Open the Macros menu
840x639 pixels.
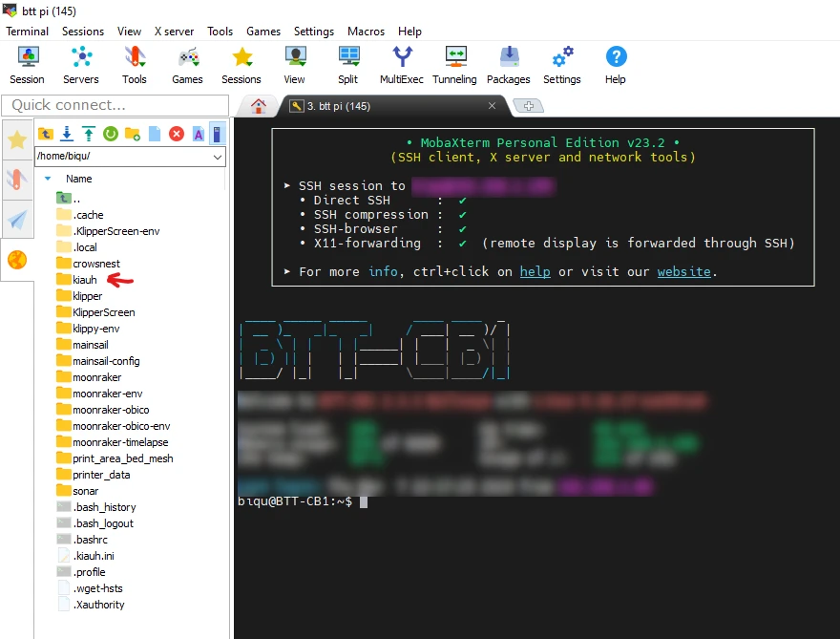(x=367, y=32)
